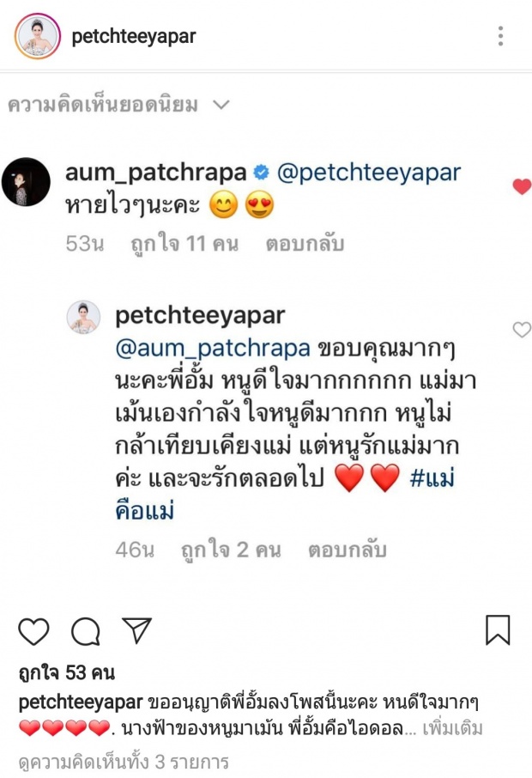The height and width of the screenshot is (778, 532).
Task: Open the @petchteeyapar mention in the comment
Action: point(369,173)
